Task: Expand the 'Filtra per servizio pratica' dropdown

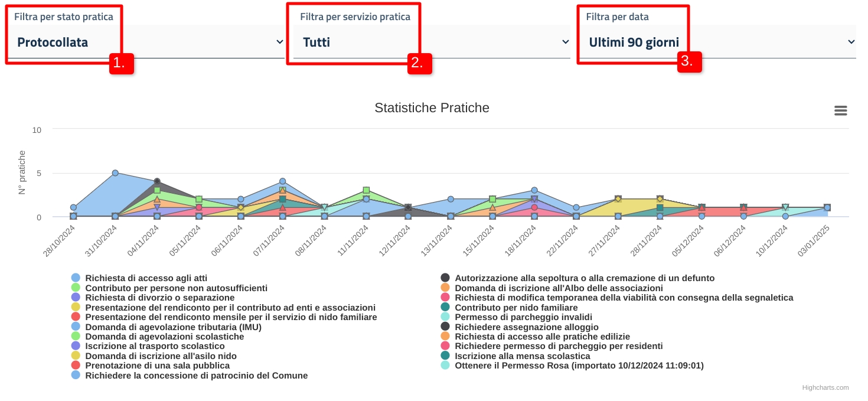Action: pos(432,42)
